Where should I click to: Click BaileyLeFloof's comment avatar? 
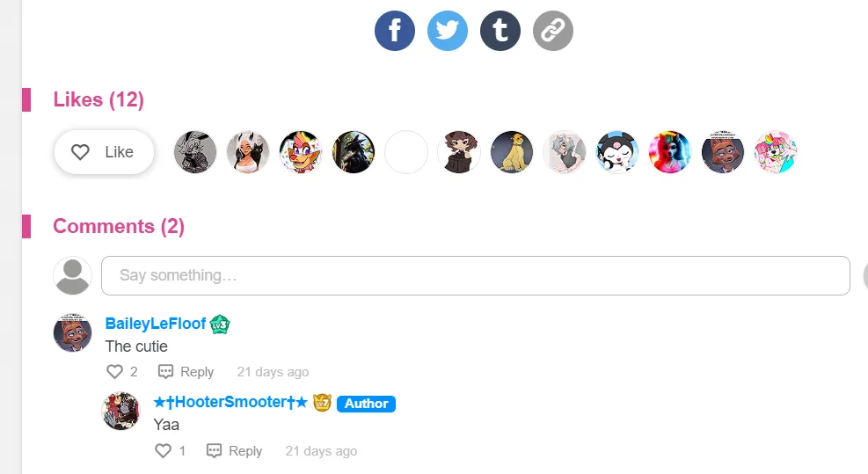72,332
